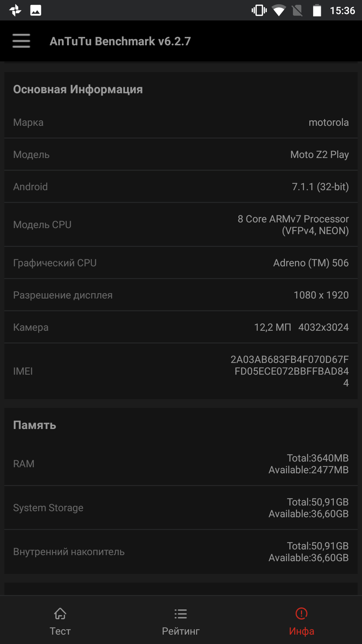362x644 pixels.
Task: Switch to the Рейтинг tab
Action: click(181, 621)
